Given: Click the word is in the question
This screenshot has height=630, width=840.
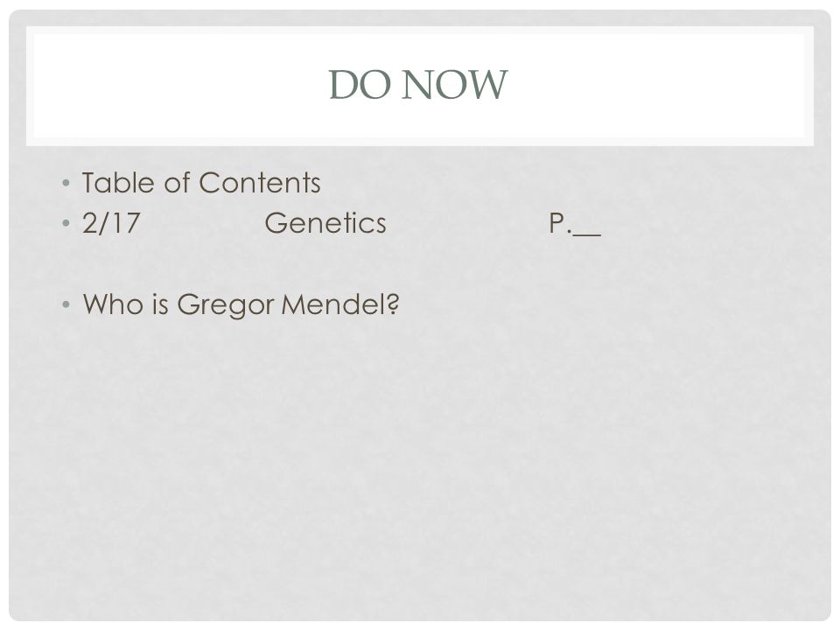Looking at the screenshot, I should tap(159, 304).
